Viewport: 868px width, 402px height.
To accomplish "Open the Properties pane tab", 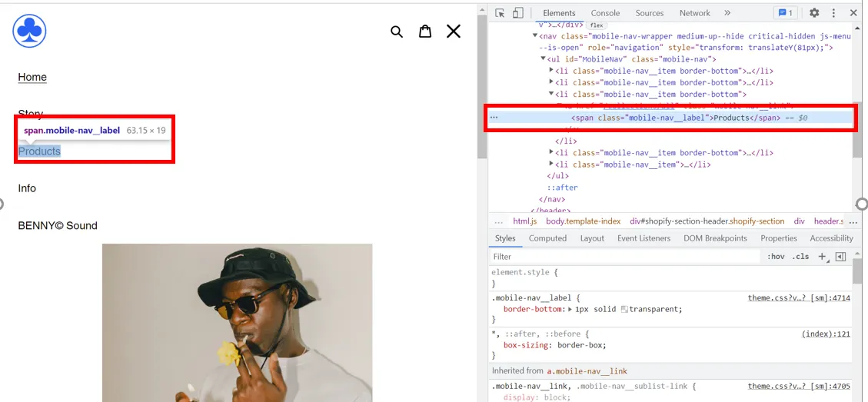I will point(778,238).
